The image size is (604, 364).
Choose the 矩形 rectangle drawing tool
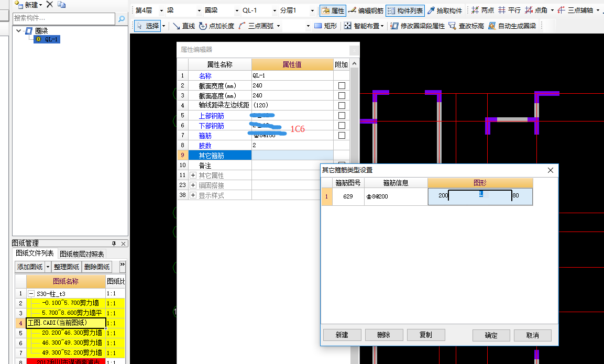[325, 26]
